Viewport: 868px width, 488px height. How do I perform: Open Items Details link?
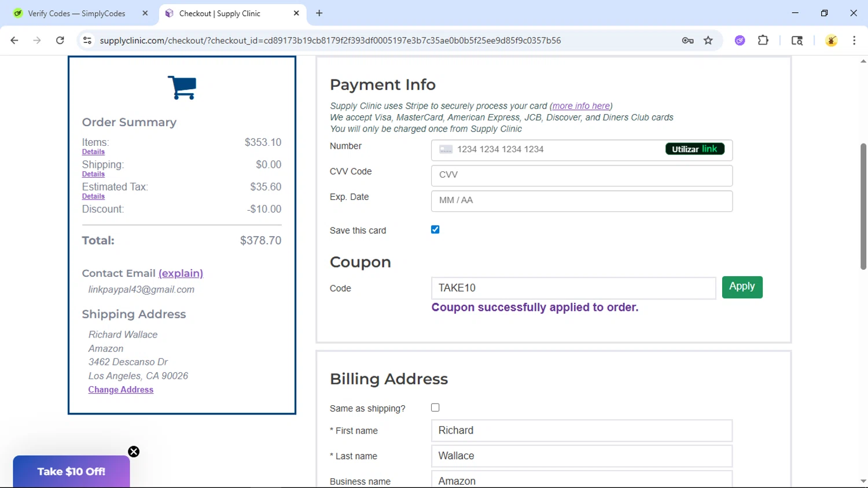point(93,152)
